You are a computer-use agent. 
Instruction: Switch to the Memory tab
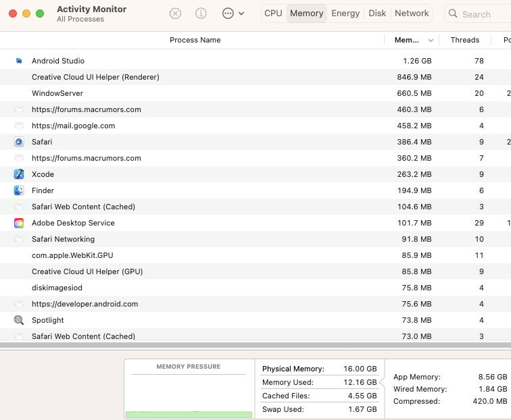tap(307, 14)
